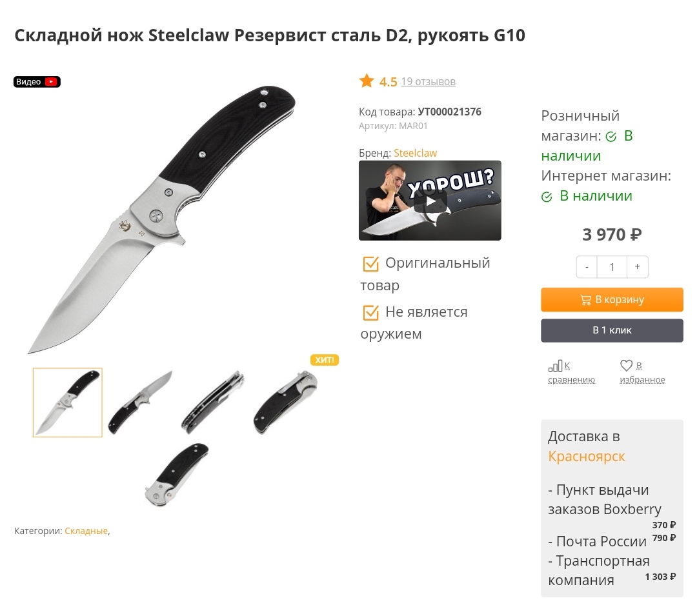Viewport: 697px width, 616px height.
Task: Select the second knife thumbnail, blade up
Action: click(141, 402)
